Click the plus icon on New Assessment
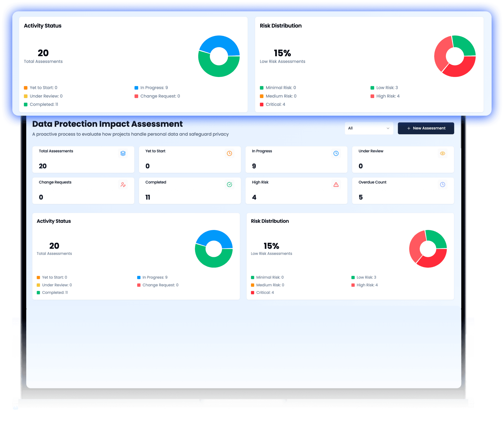The image size is (504, 423). 408,128
